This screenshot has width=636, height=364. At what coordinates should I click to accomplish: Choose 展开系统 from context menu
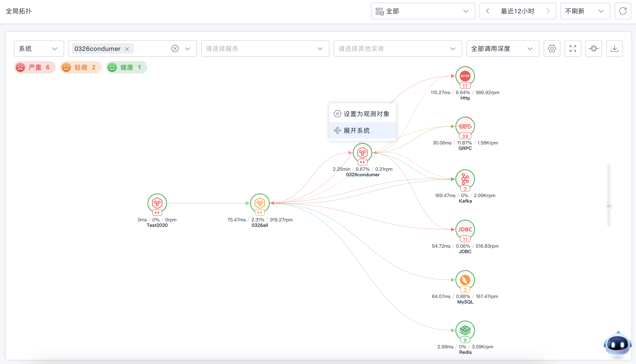362,130
